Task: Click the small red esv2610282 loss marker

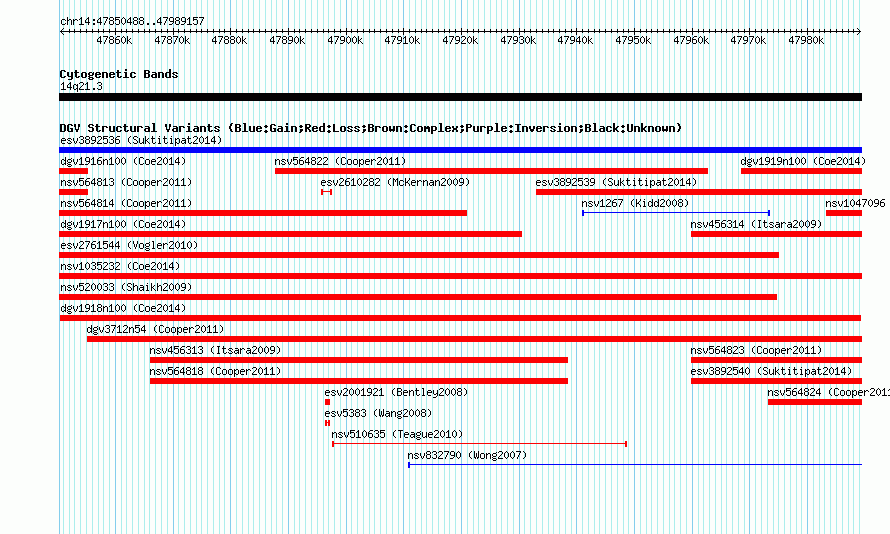Action: pos(326,192)
